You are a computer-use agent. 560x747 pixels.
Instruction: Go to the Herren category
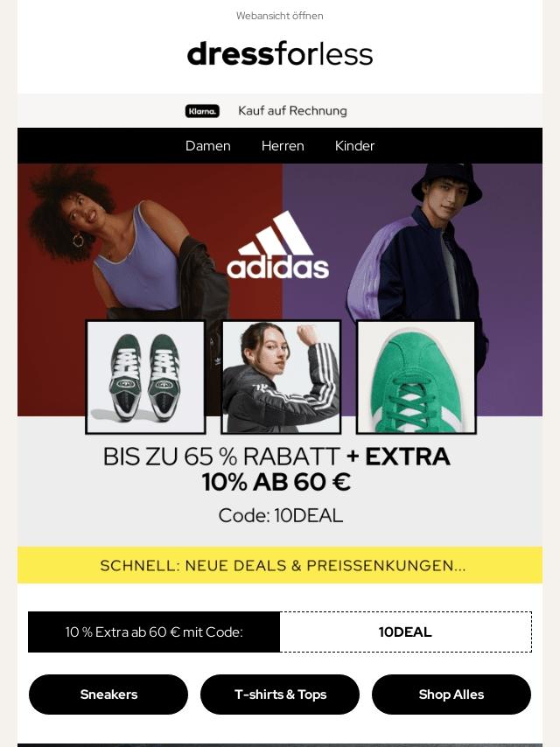point(283,146)
